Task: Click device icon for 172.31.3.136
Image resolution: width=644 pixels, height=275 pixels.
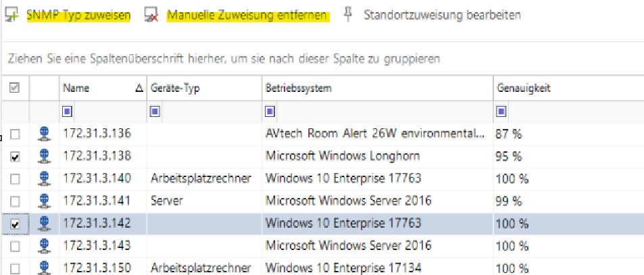Action: [x=45, y=134]
